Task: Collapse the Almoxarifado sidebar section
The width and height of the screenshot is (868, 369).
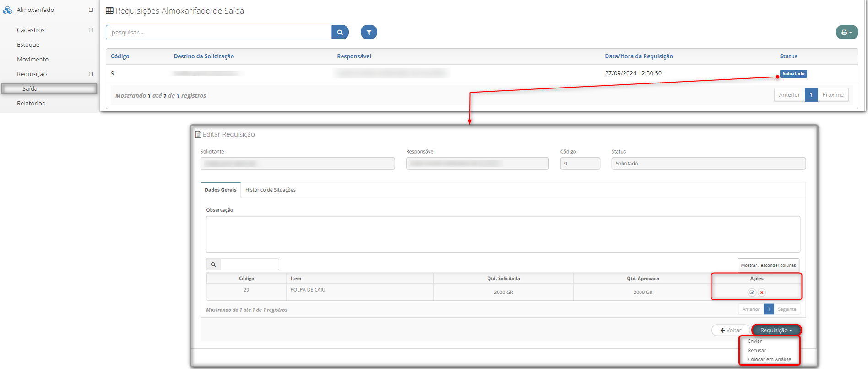Action: (91, 10)
